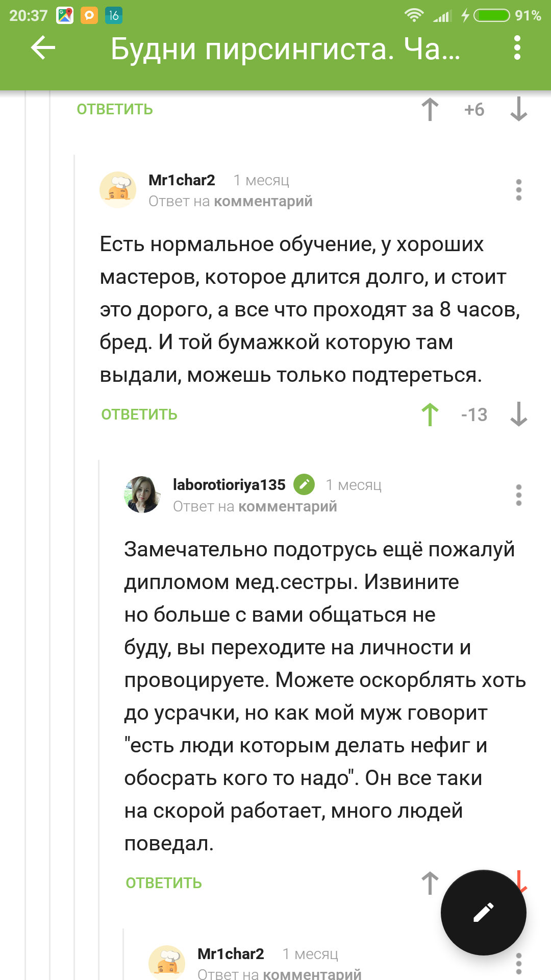This screenshot has width=551, height=980.
Task: Open laborotioriya135's profile photo
Action: click(142, 495)
